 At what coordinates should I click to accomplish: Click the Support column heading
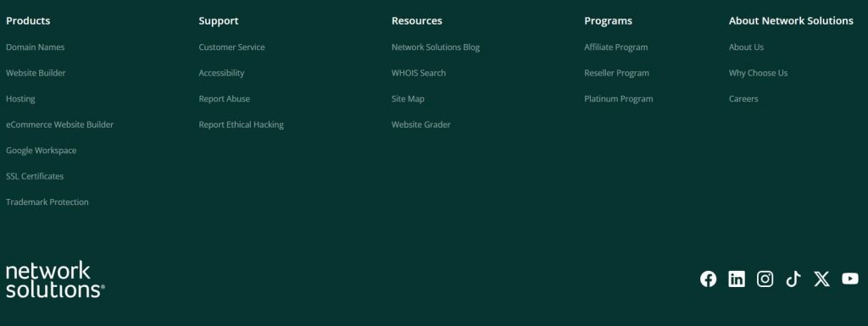point(219,21)
